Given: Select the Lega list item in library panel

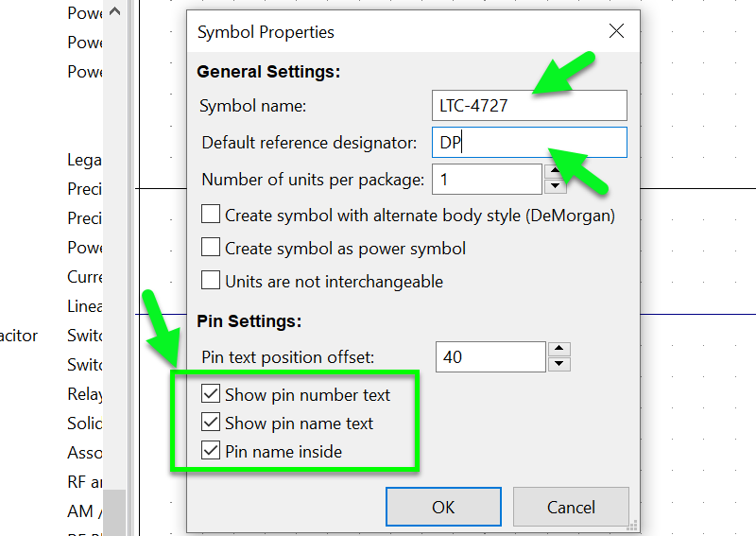Looking at the screenshot, I should click(x=85, y=160).
